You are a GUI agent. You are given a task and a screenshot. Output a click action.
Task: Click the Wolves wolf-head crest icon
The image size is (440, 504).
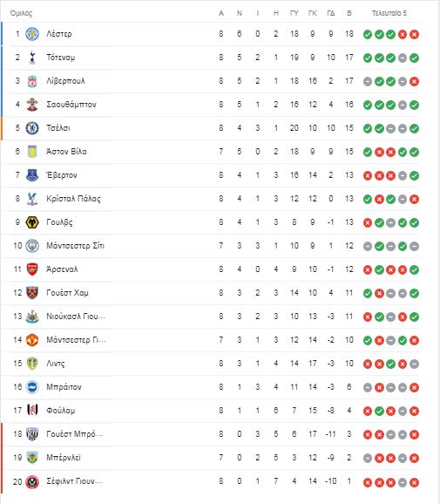click(x=32, y=222)
